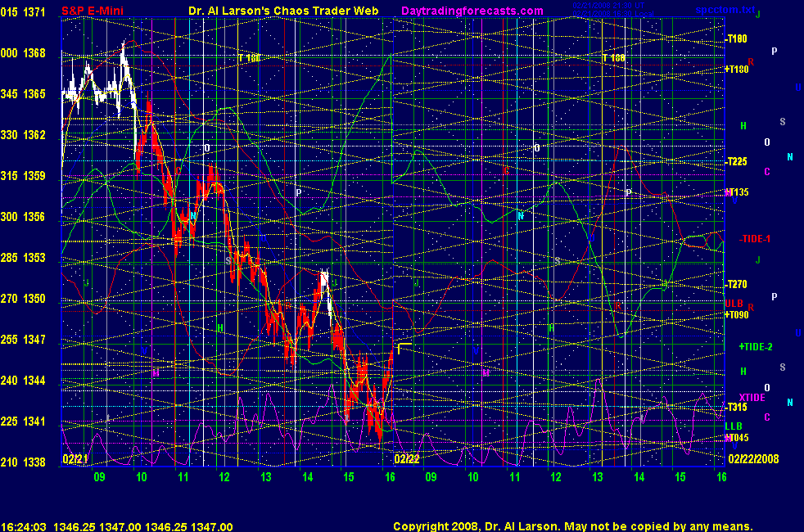Screen dimensions: 804x532
Task: Choose the "285 1353" price axis label
Action: 23,258
